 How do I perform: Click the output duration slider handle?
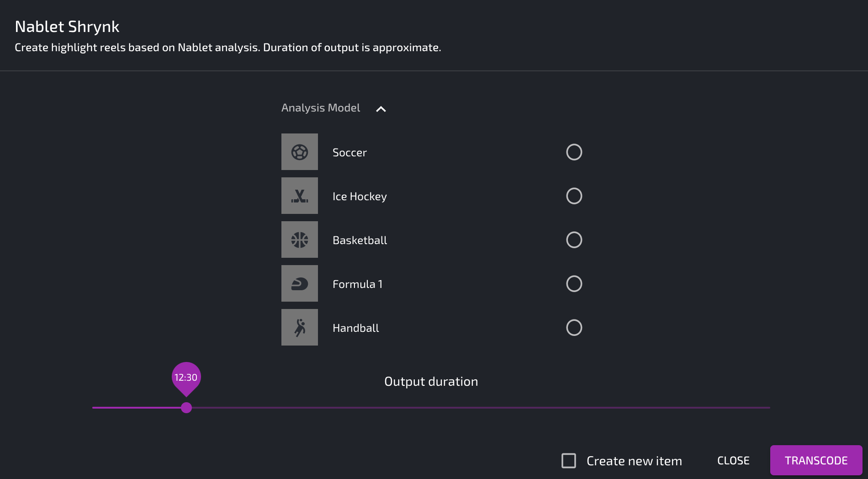(x=186, y=408)
